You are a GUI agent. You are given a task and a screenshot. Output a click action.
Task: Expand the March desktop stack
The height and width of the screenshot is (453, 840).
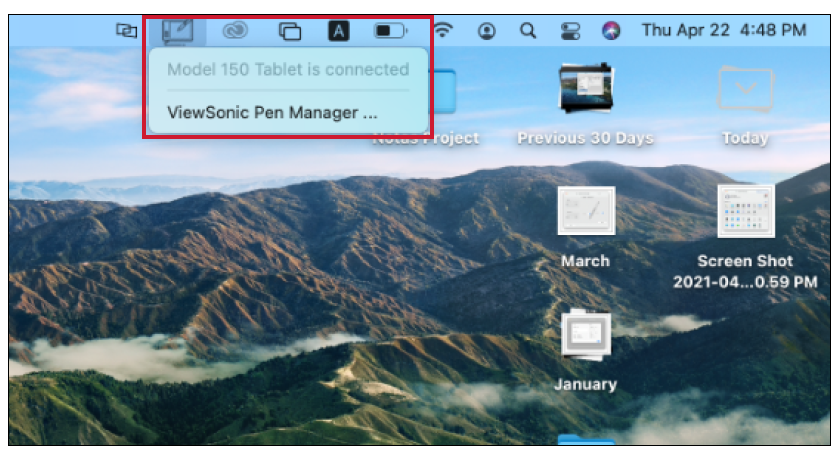coord(585,211)
